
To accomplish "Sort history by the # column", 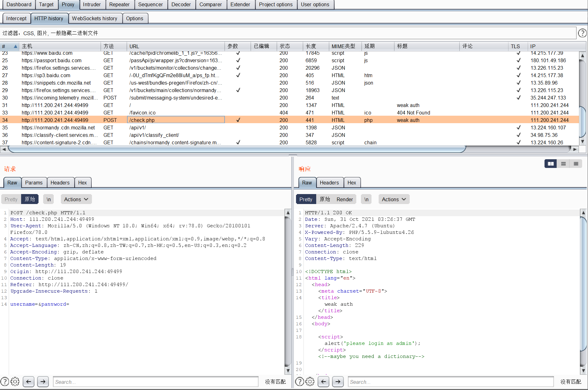I will coord(9,46).
